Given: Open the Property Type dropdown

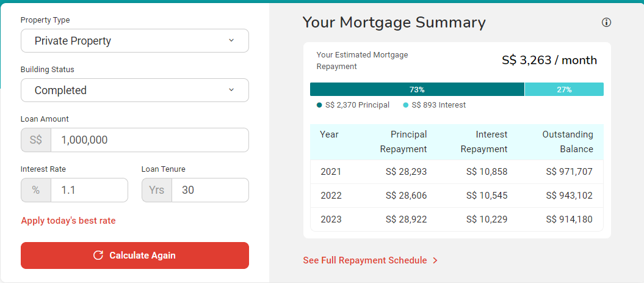Looking at the screenshot, I should point(134,41).
